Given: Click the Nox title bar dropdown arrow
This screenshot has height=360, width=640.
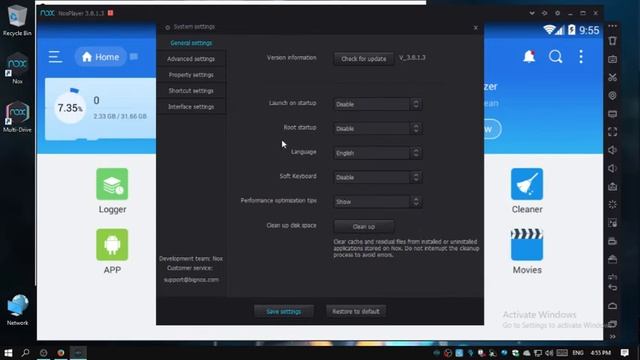Looking at the screenshot, I should click(x=532, y=13).
